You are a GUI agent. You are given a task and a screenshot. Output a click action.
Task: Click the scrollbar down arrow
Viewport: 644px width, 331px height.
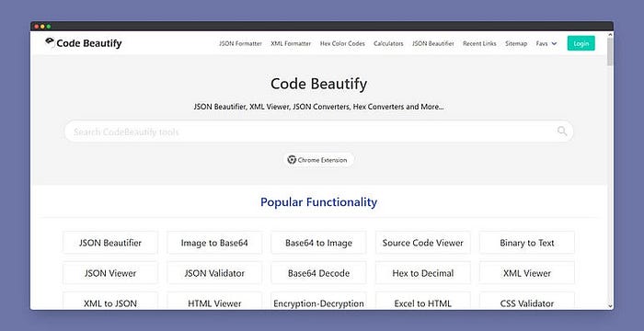(610, 306)
